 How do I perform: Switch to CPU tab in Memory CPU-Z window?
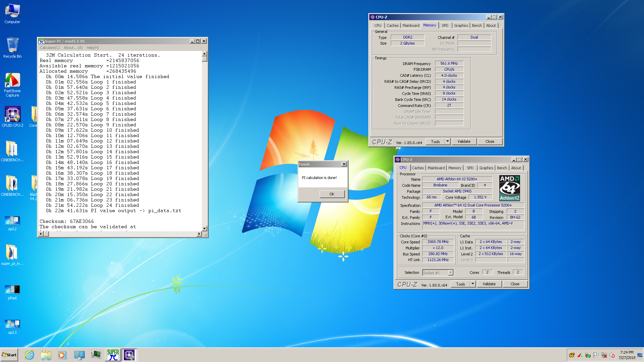(x=378, y=25)
